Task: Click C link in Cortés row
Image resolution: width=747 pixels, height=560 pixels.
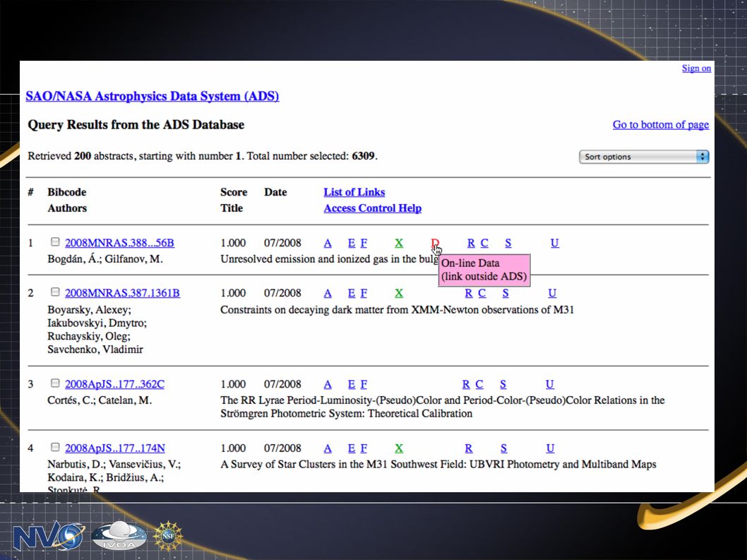Action: (479, 384)
